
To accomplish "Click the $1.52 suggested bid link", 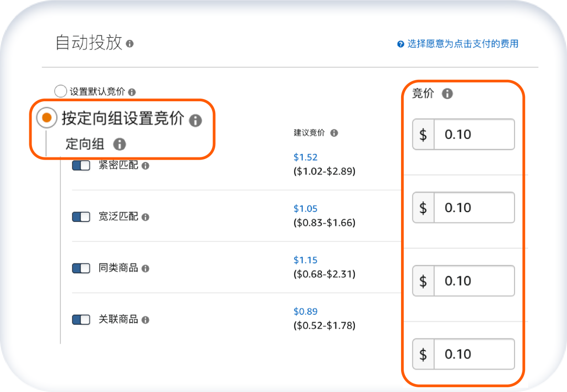I will (306, 157).
